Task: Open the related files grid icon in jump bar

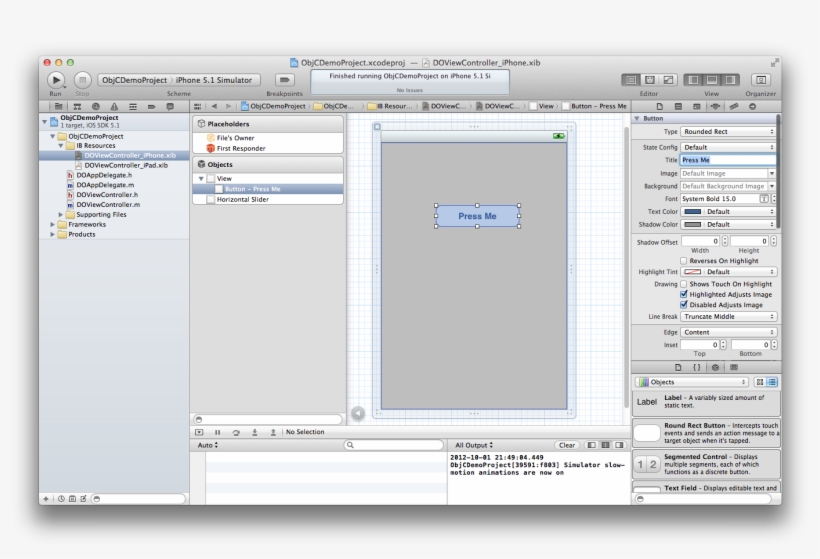Action: 198,106
